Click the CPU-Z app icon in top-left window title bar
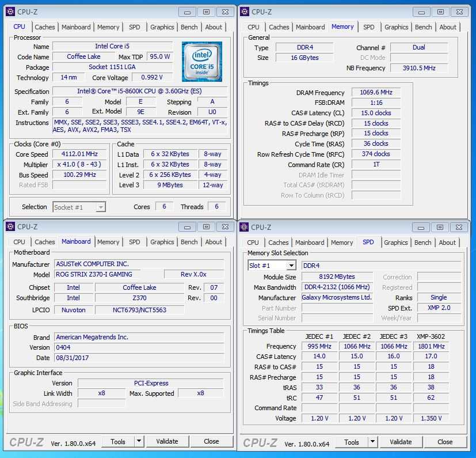Screen dimensions: 476x458 pyautogui.click(x=10, y=12)
